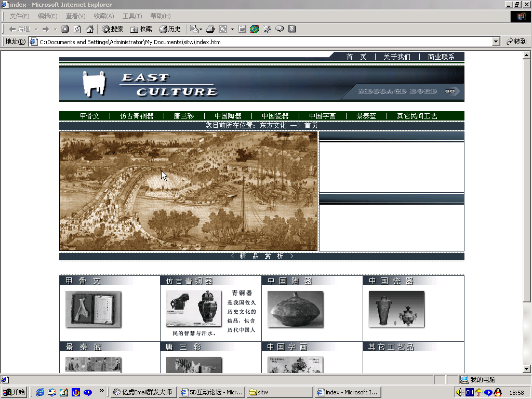
Task: Click the CH input language indicator
Action: [x=469, y=392]
